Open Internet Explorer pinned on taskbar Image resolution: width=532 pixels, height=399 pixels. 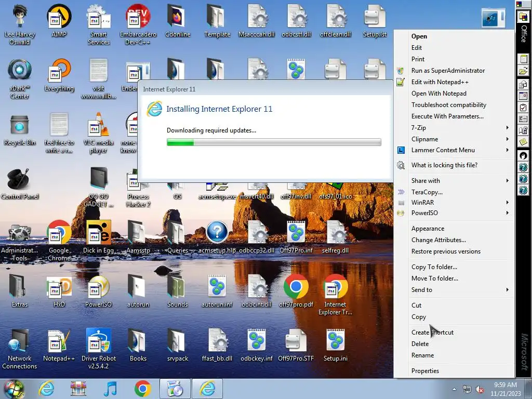click(x=46, y=389)
